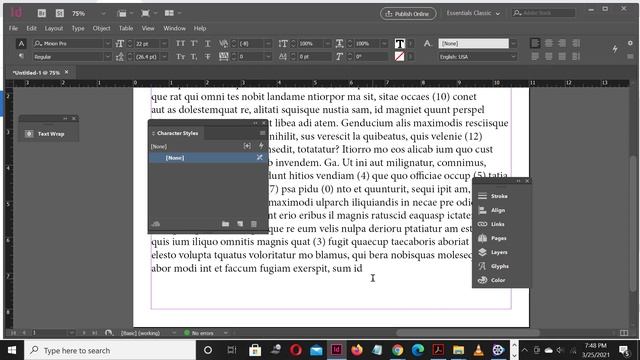Click the Windows 'Type here to search' box
This screenshot has width=640, height=360.
pyautogui.click(x=111, y=350)
